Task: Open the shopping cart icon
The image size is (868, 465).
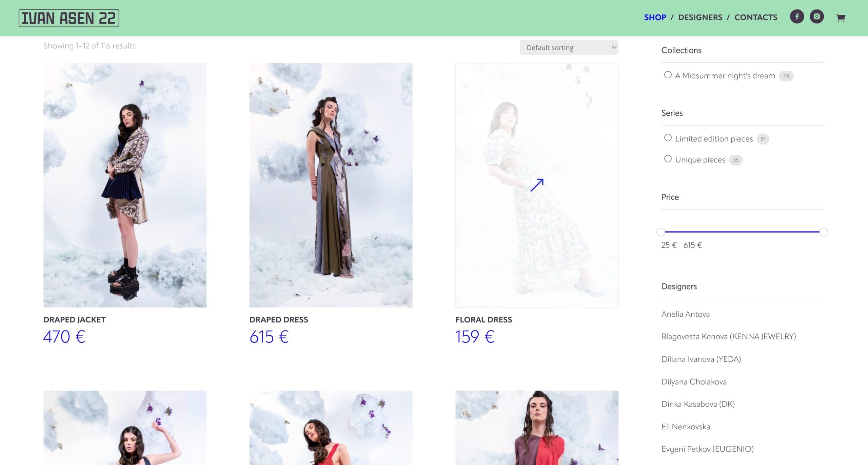Action: [841, 18]
